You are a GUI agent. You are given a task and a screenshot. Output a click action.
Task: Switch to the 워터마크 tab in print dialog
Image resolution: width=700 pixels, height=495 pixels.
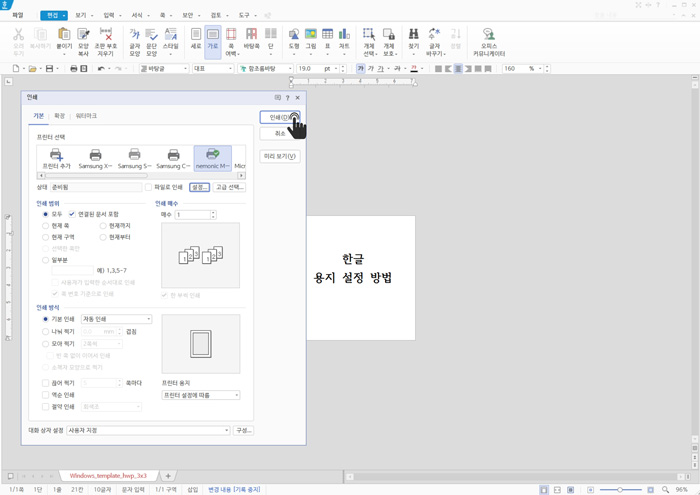pos(86,116)
